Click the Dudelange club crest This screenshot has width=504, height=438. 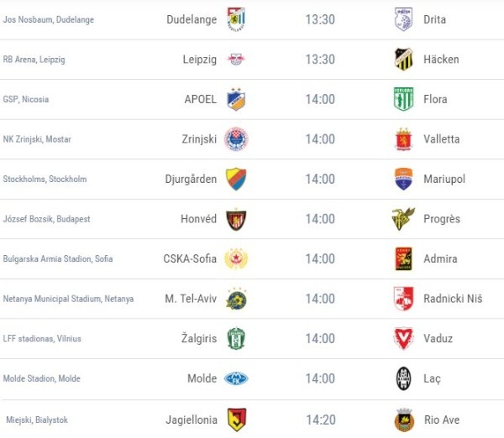pyautogui.click(x=236, y=19)
